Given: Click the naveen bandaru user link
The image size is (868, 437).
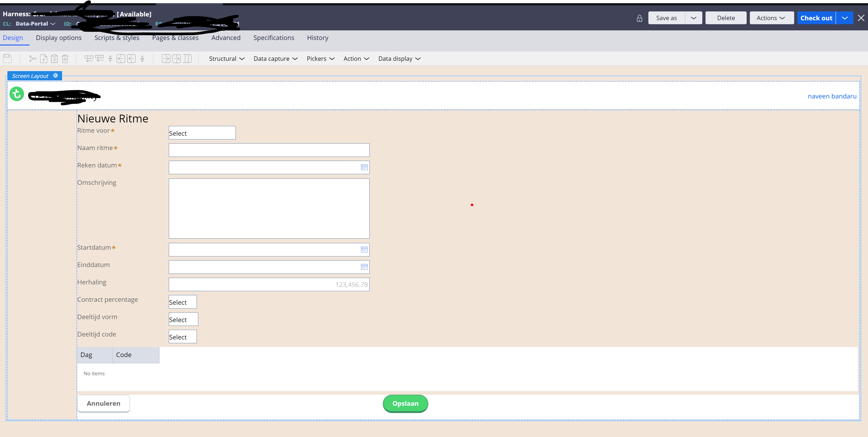Looking at the screenshot, I should coord(832,96).
